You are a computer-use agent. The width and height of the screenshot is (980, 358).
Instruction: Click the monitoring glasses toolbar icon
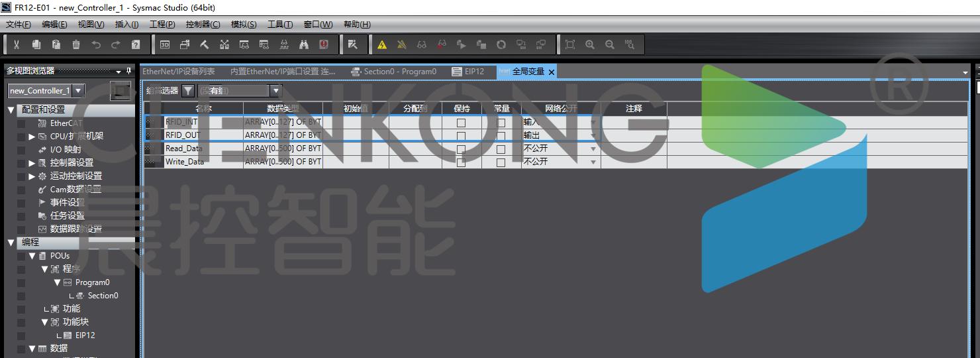click(422, 44)
